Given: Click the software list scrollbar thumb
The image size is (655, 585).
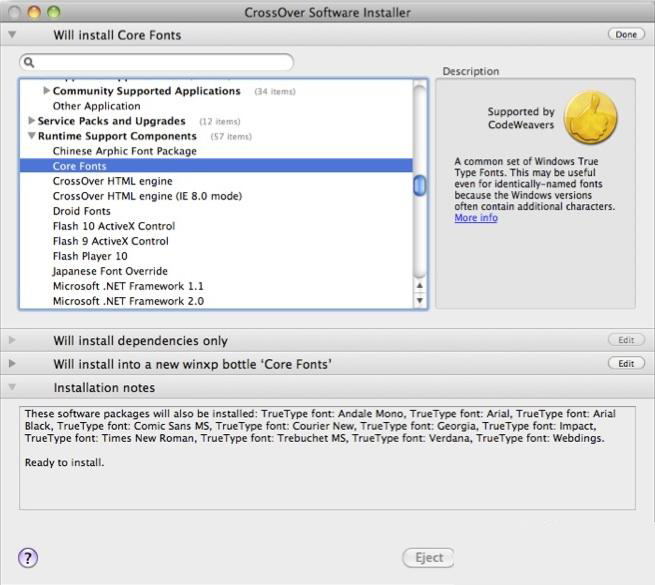Looking at the screenshot, I should coord(420,185).
